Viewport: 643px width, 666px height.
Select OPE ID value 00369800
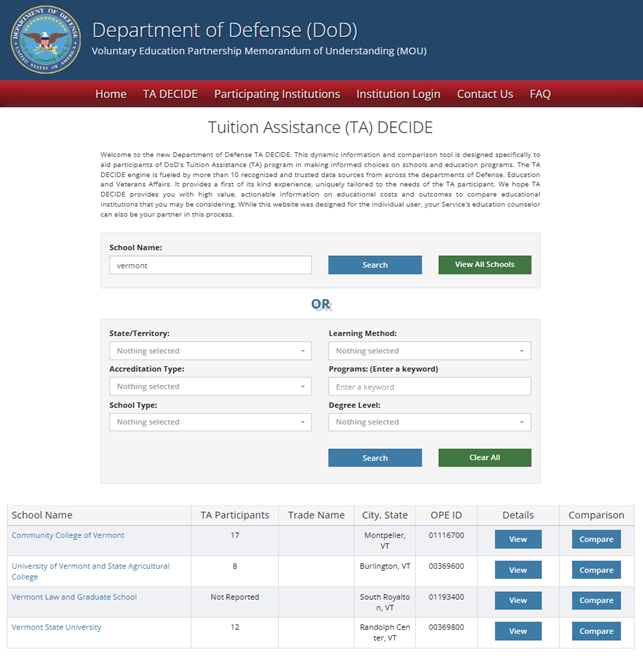(x=446, y=627)
